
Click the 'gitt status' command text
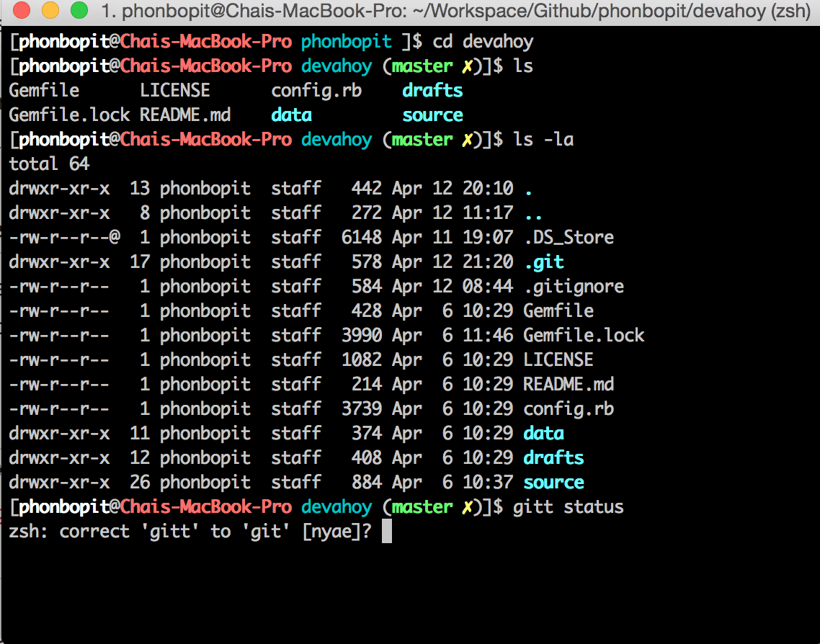569,508
